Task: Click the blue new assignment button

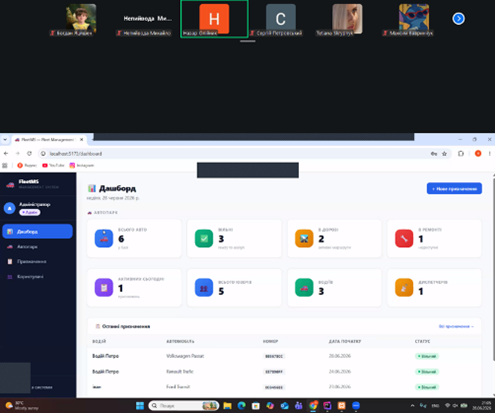Action: (454, 189)
